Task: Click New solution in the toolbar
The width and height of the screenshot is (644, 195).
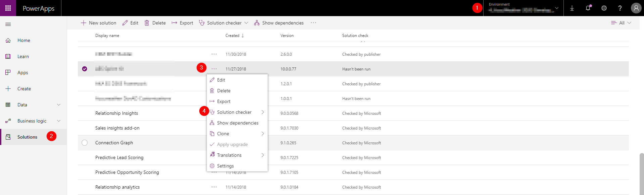Action: 99,23
